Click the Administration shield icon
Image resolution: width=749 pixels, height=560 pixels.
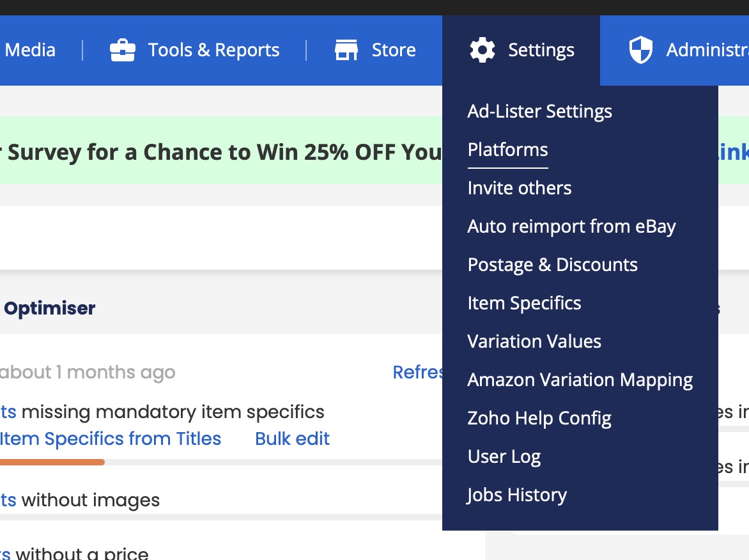point(640,50)
